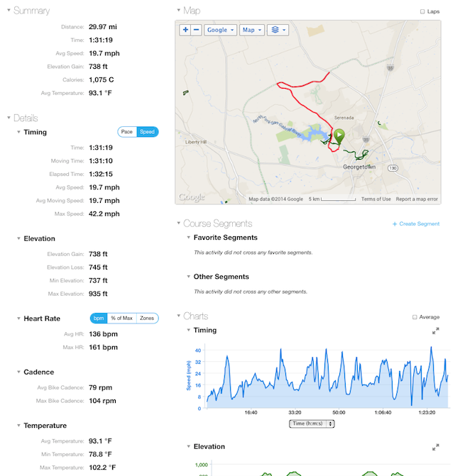
Task: Zoom in the map with plus button
Action: pyautogui.click(x=185, y=30)
